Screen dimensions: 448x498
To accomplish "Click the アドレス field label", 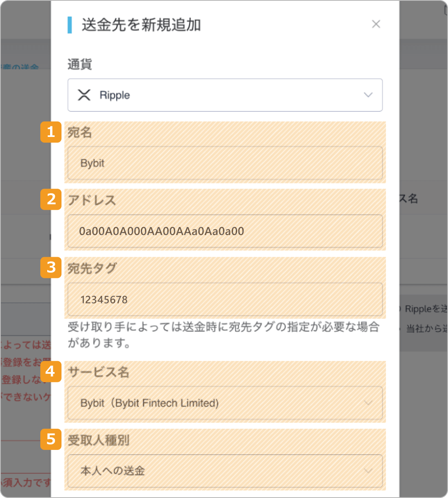I will 92,201.
